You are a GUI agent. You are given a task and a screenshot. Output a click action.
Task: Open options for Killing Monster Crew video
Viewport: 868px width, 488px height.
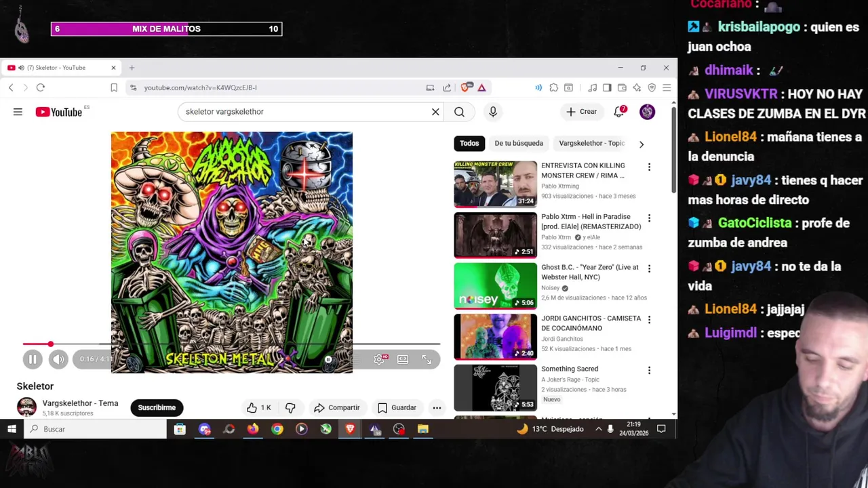649,167
